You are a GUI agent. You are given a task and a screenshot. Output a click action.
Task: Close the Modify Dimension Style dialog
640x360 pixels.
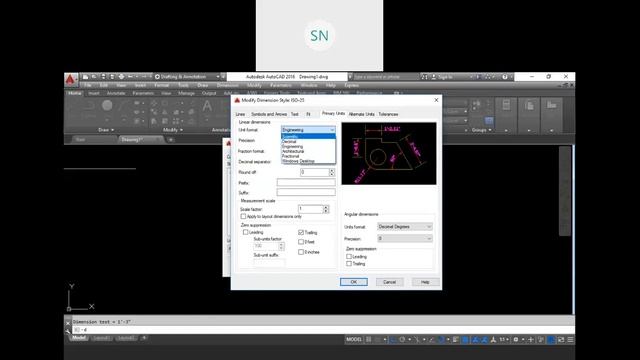point(436,100)
